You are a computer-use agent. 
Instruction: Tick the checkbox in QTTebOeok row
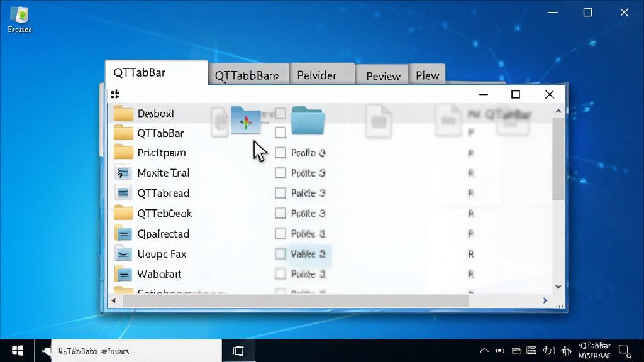[x=280, y=213]
